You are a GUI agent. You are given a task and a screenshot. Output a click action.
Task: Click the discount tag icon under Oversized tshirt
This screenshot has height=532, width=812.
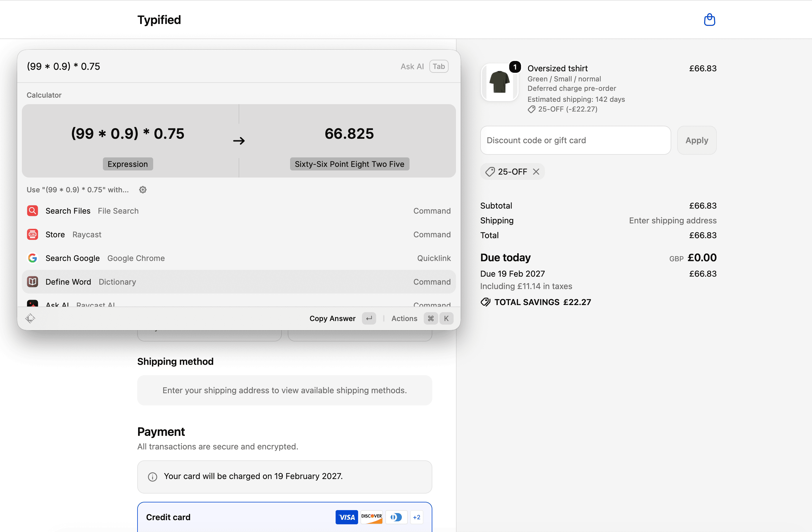[x=532, y=109]
